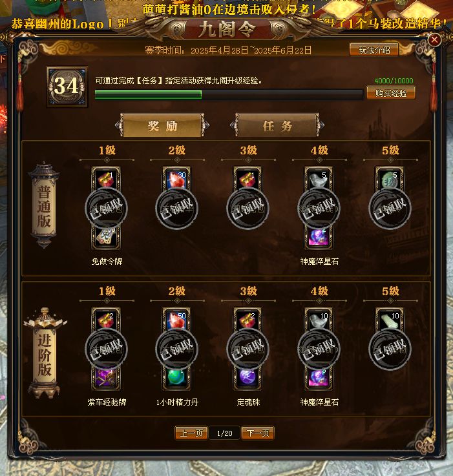Click the green 1小时精力丹 orb icon
The height and width of the screenshot is (476, 453).
click(177, 378)
